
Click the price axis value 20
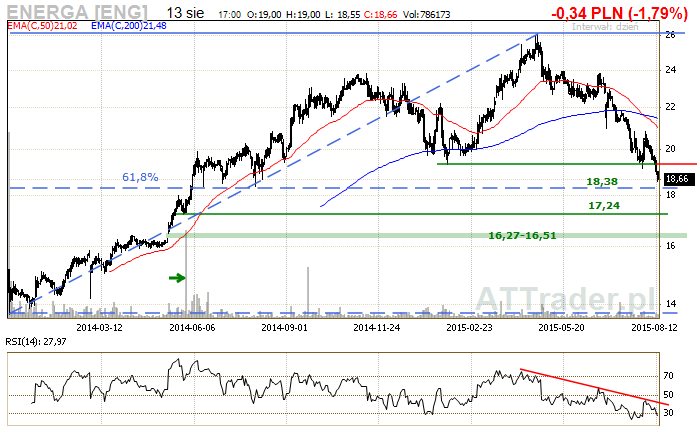point(671,149)
